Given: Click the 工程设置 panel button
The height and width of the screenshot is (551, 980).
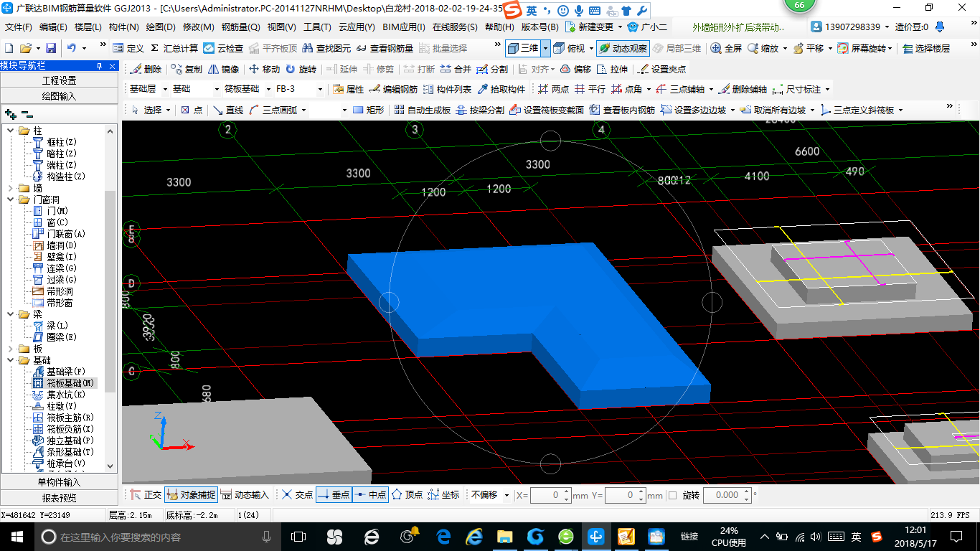Looking at the screenshot, I should click(60, 80).
